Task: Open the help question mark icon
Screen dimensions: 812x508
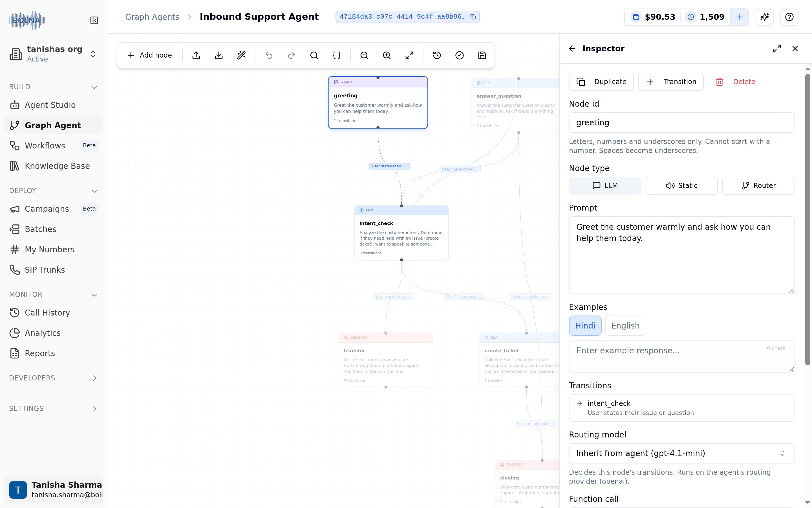Action: click(789, 17)
